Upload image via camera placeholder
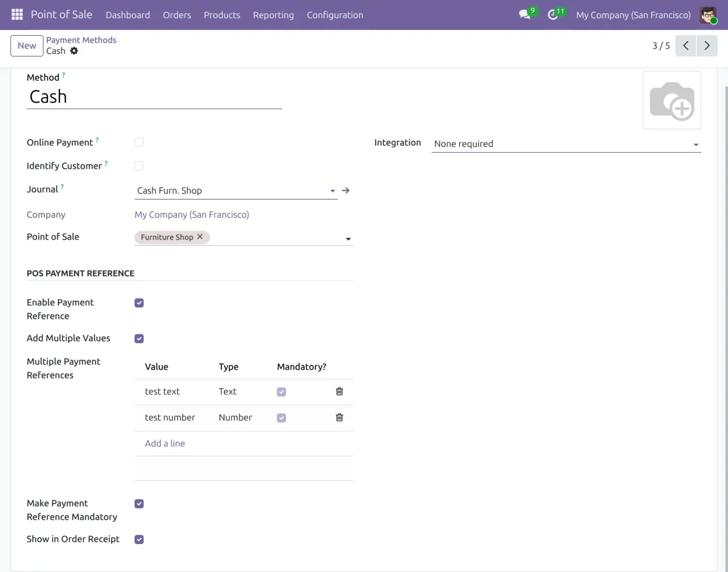This screenshot has height=572, width=728. tap(672, 100)
